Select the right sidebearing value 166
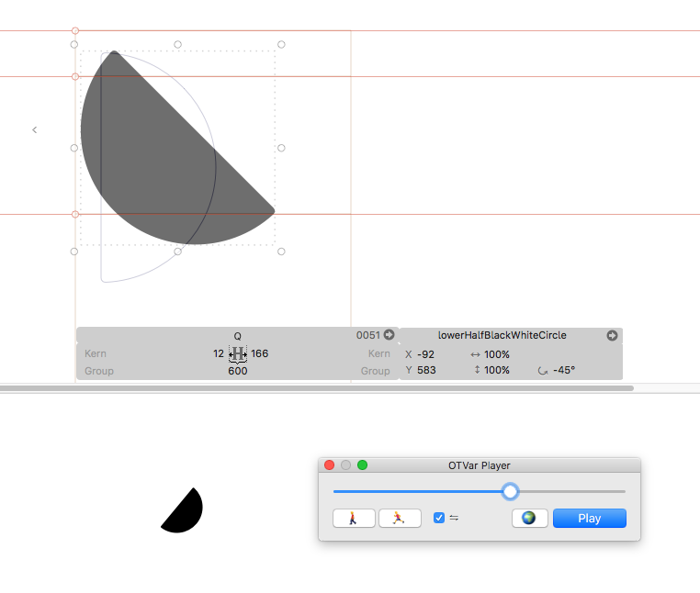 point(260,353)
